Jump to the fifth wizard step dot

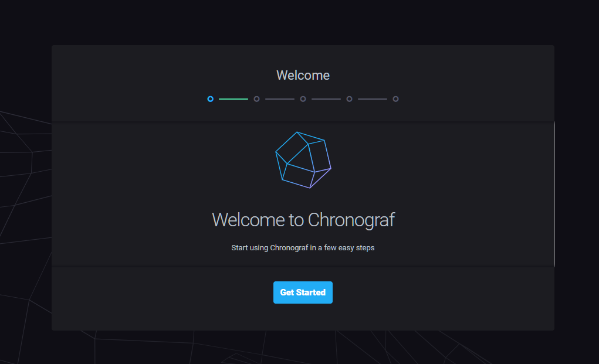point(396,99)
